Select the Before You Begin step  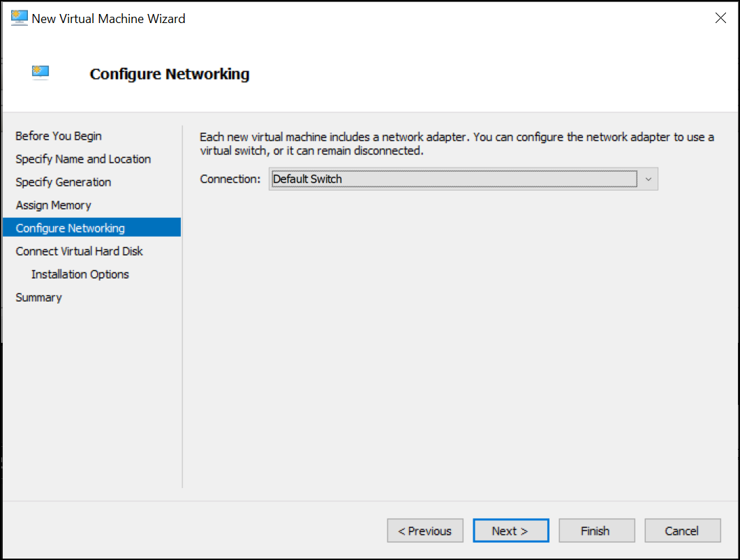point(58,135)
